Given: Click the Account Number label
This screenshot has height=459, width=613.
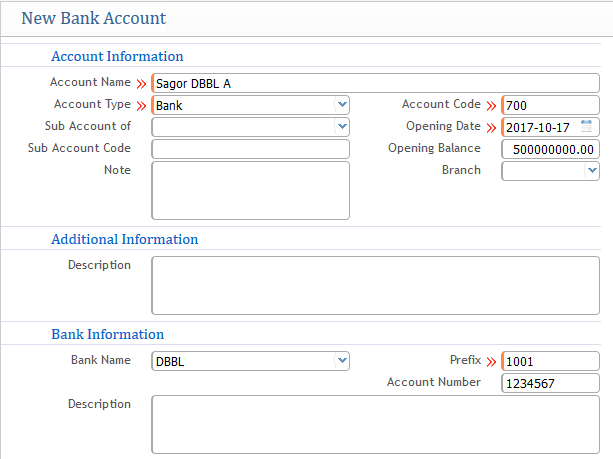Looking at the screenshot, I should pos(434,382).
